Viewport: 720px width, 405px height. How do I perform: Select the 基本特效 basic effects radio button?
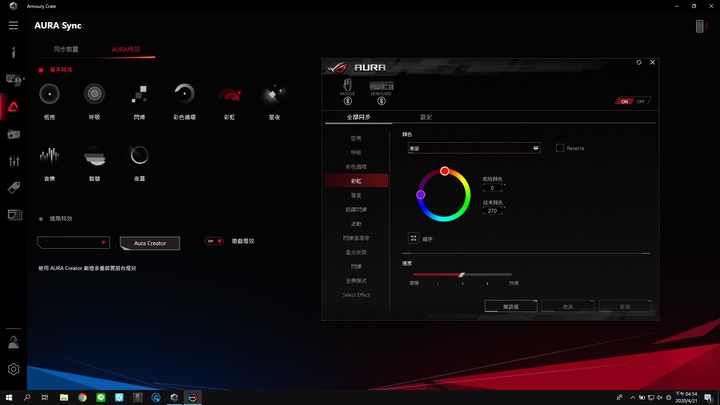(41, 70)
